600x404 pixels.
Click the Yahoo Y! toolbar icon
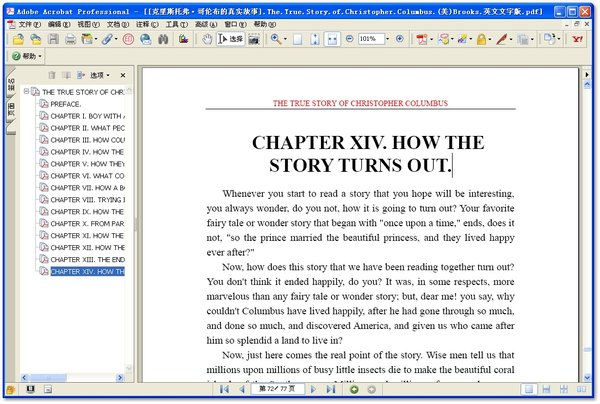click(x=577, y=39)
